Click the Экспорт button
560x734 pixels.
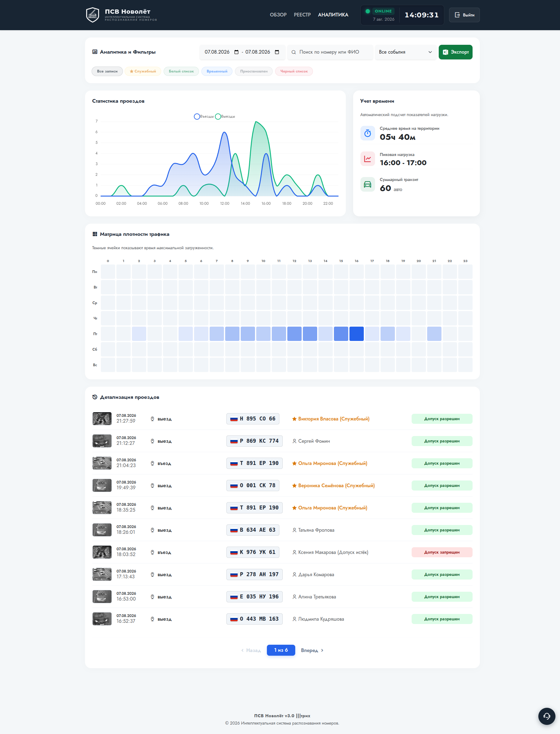pos(455,52)
